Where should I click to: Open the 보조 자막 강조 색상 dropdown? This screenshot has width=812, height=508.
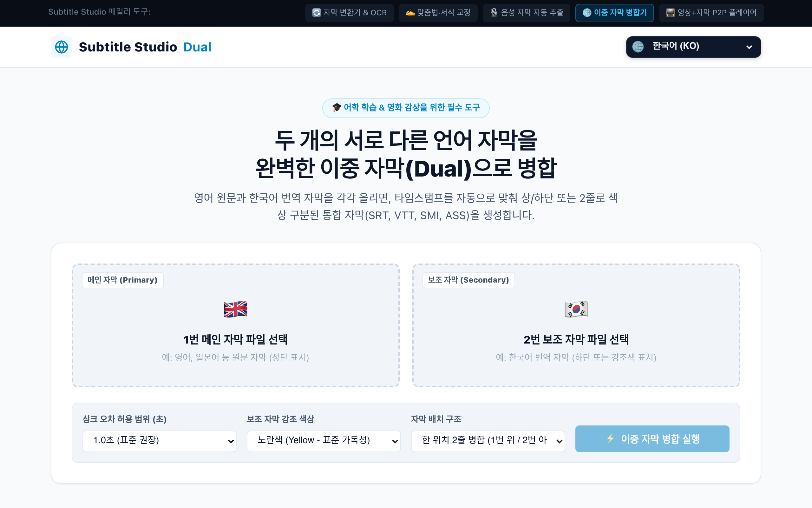point(324,441)
